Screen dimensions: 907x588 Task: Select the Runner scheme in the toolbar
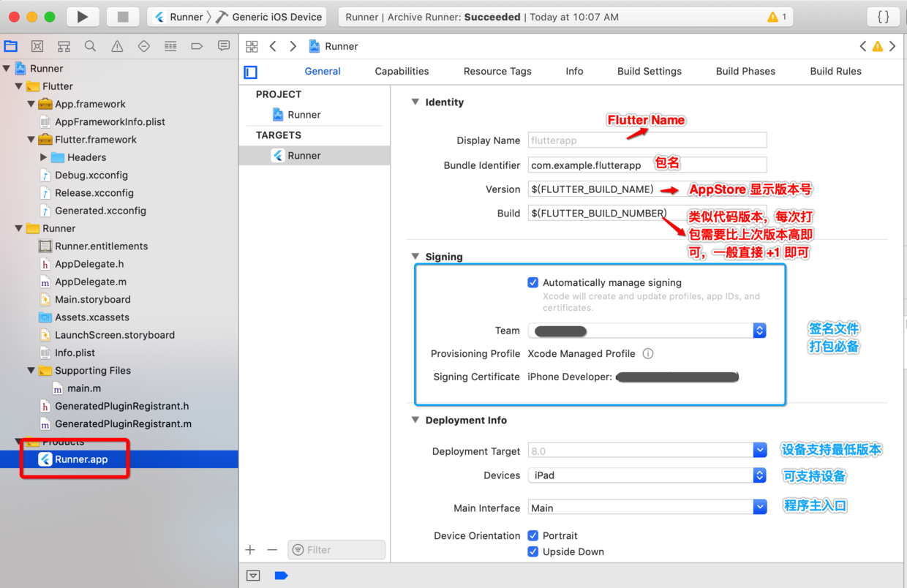[x=178, y=17]
